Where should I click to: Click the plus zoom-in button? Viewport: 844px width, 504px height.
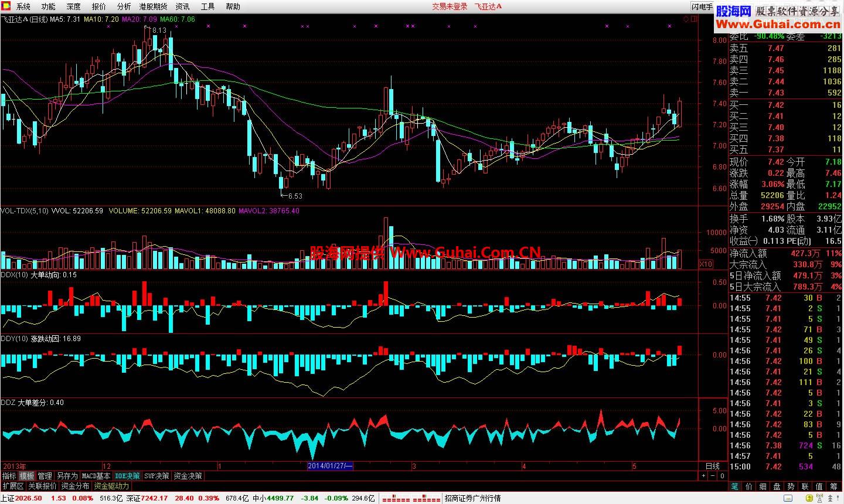tap(704, 476)
